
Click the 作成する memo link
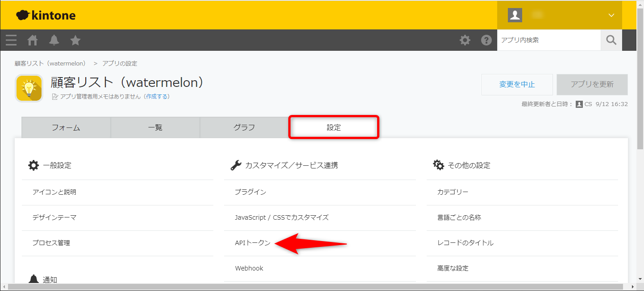pos(157,96)
